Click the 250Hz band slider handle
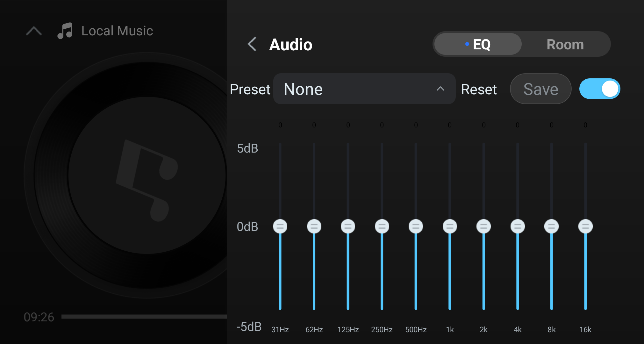Viewport: 644px width, 344px height. (x=382, y=226)
